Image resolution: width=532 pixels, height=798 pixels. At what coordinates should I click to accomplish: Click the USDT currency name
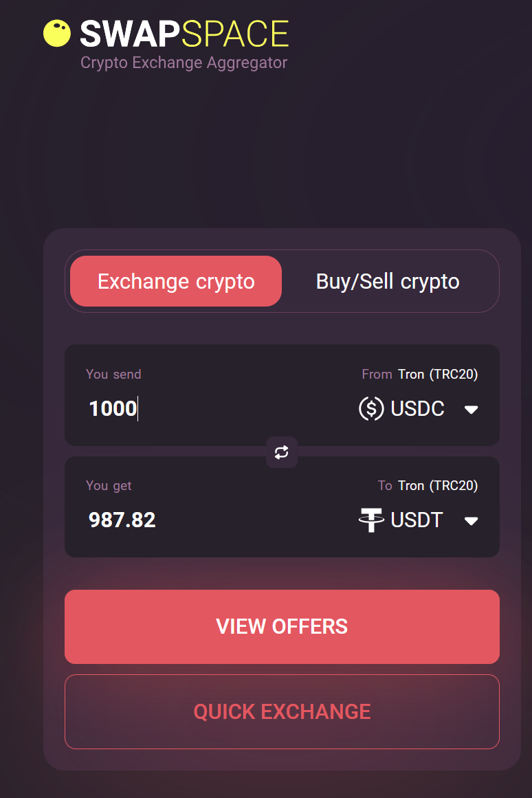[x=417, y=520]
